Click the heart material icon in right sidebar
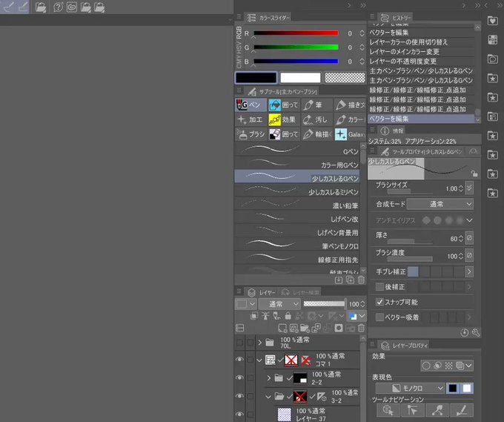The image size is (504, 422). [x=492, y=21]
